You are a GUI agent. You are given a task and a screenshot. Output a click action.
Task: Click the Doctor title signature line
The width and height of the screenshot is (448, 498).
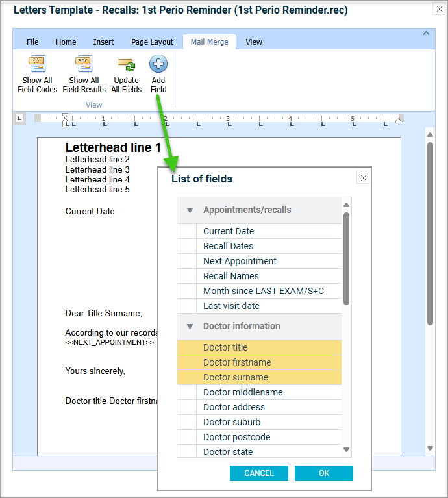111,401
